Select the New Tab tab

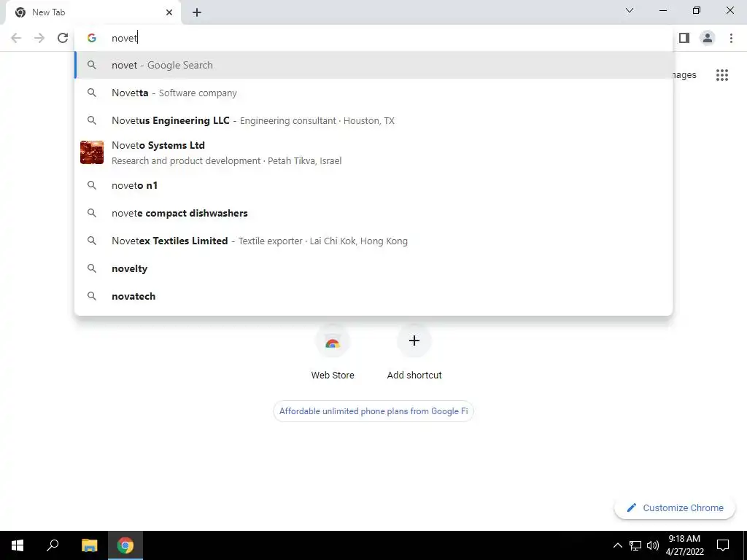pos(93,12)
